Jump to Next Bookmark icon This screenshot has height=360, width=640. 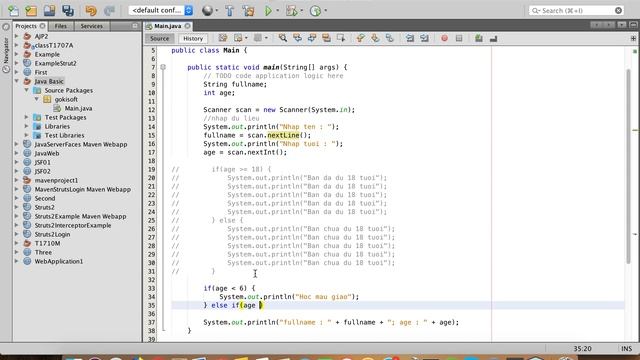375,38
